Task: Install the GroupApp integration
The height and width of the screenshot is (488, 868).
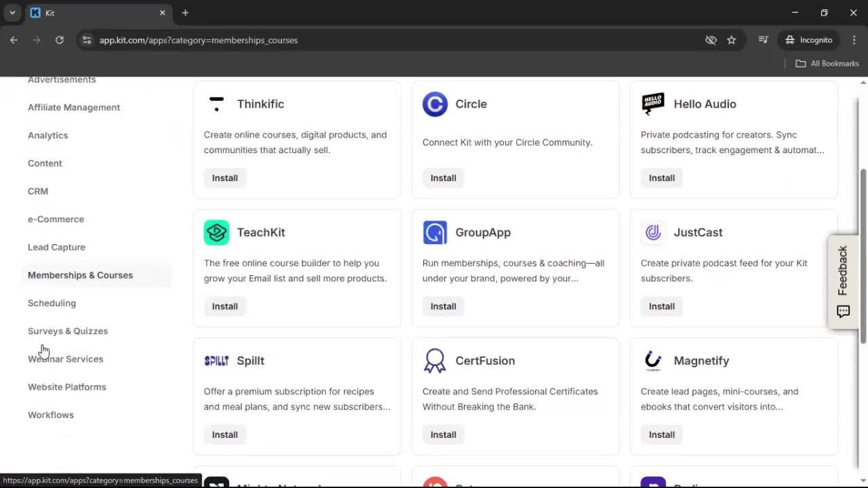Action: click(443, 306)
